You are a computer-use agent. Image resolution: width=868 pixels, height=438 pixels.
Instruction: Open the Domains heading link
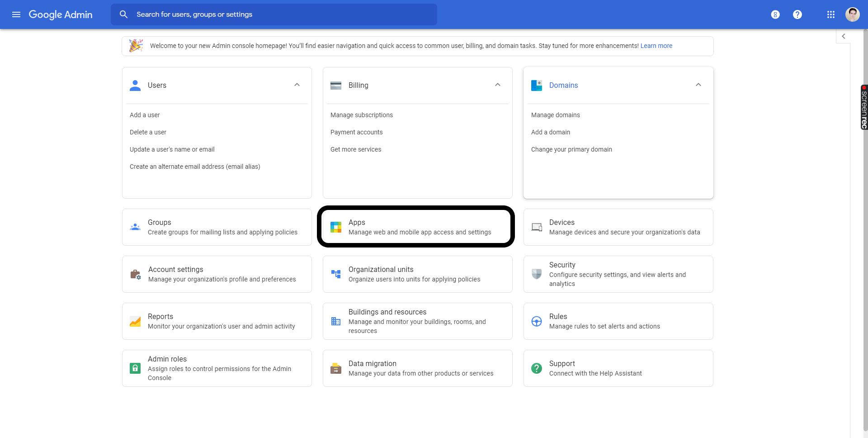(563, 85)
